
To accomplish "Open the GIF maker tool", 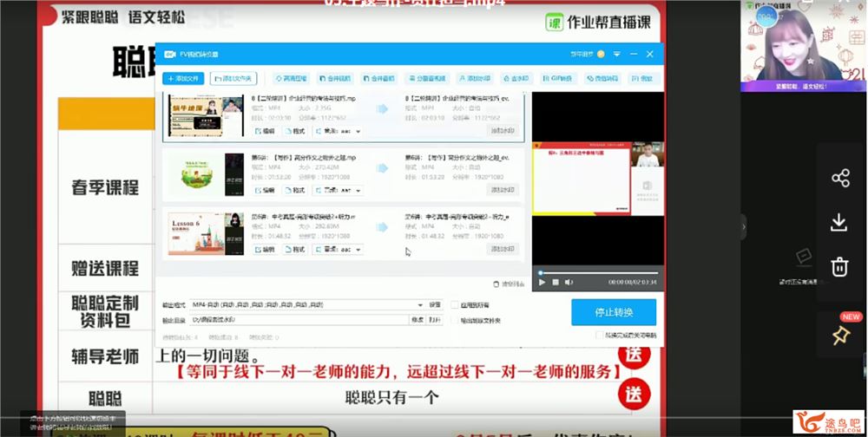I will coord(559,79).
